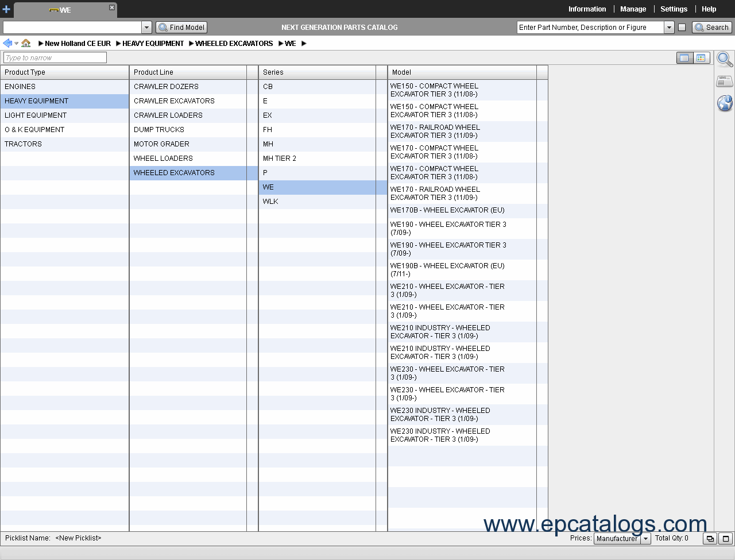Go to WE breadcrumb
Image resolution: width=735 pixels, height=560 pixels.
pos(290,44)
